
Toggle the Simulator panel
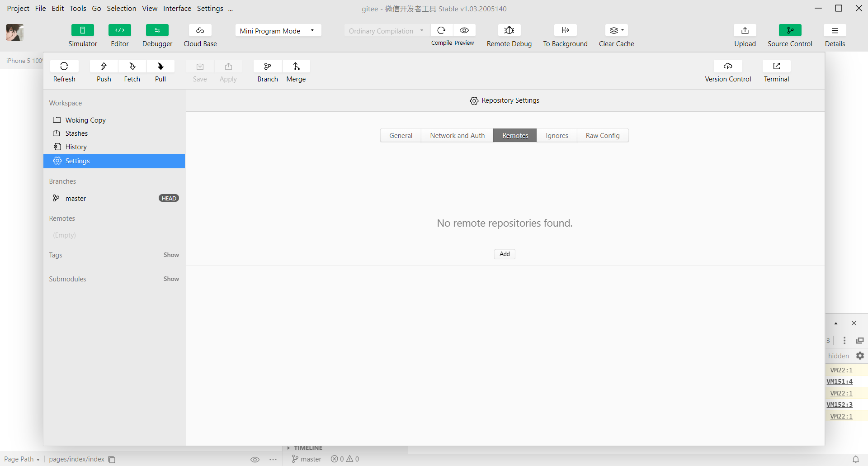83,30
